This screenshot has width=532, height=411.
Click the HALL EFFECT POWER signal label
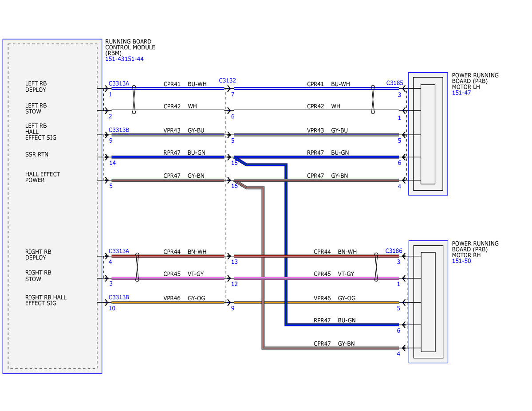(x=43, y=177)
